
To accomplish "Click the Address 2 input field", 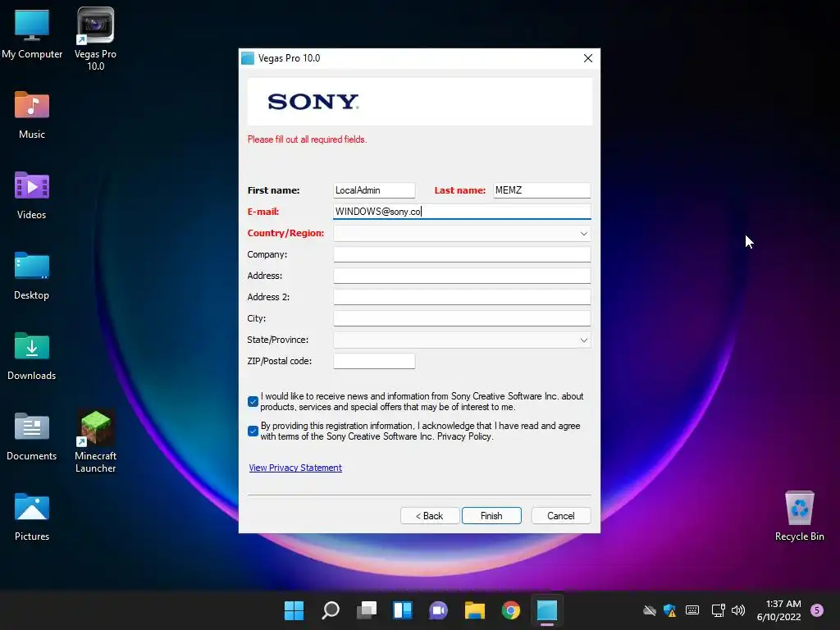I will point(462,297).
